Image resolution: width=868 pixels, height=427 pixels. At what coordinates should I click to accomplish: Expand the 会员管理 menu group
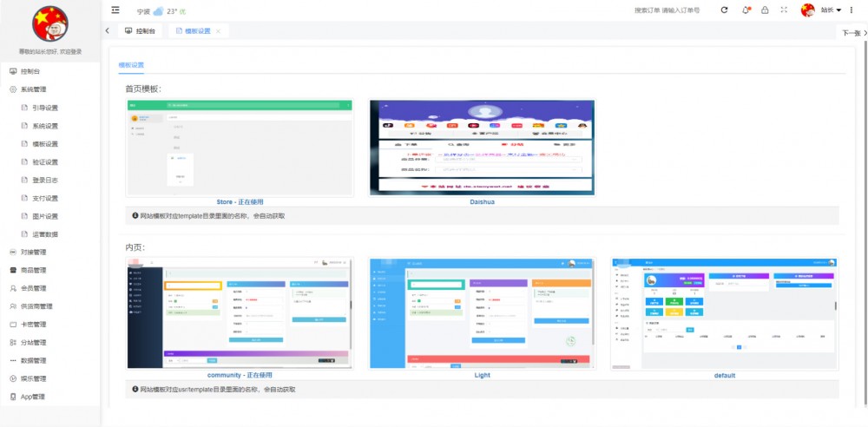pyautogui.click(x=33, y=288)
